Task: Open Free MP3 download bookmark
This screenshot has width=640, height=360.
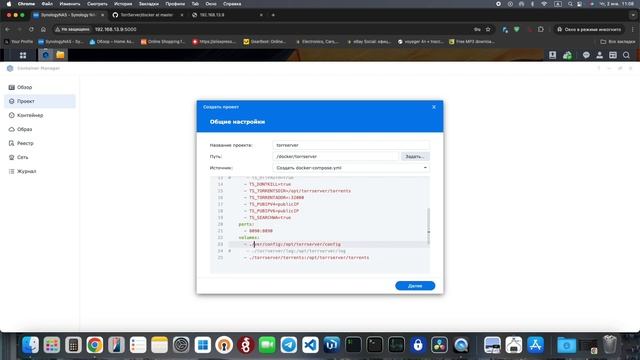Action: [472, 42]
